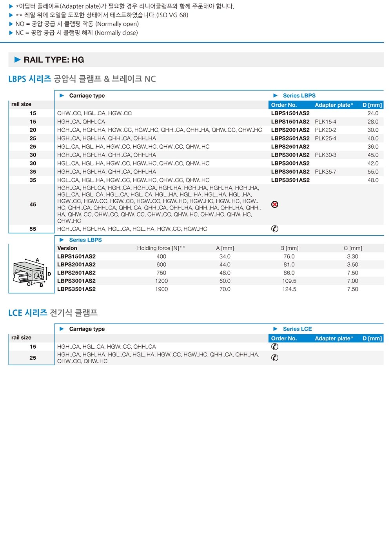392x555 pixels.
Task: Select C value 3.30
Action: (353, 257)
